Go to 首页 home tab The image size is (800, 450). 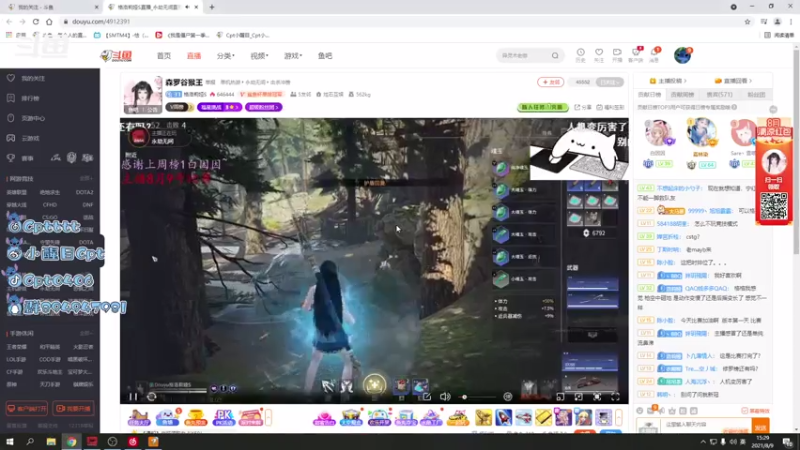click(x=164, y=56)
